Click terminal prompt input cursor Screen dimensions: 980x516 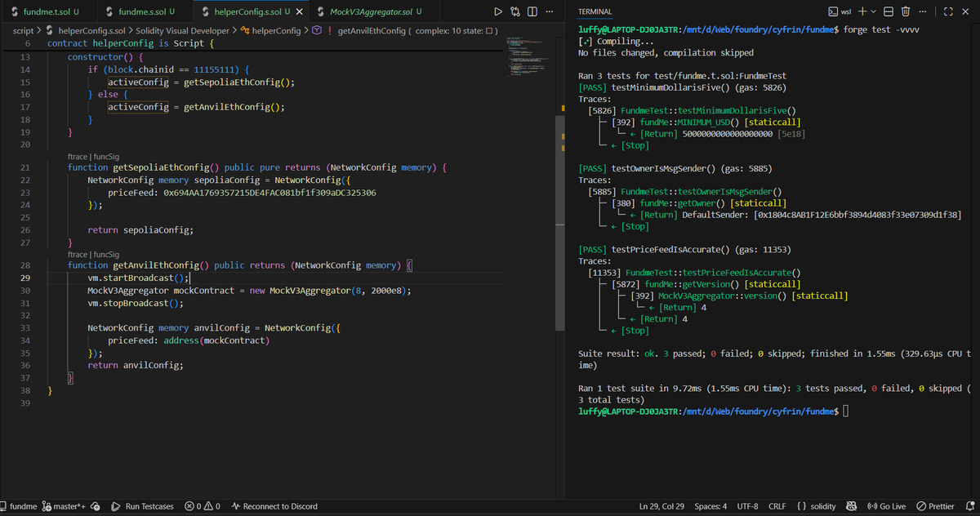(x=846, y=411)
